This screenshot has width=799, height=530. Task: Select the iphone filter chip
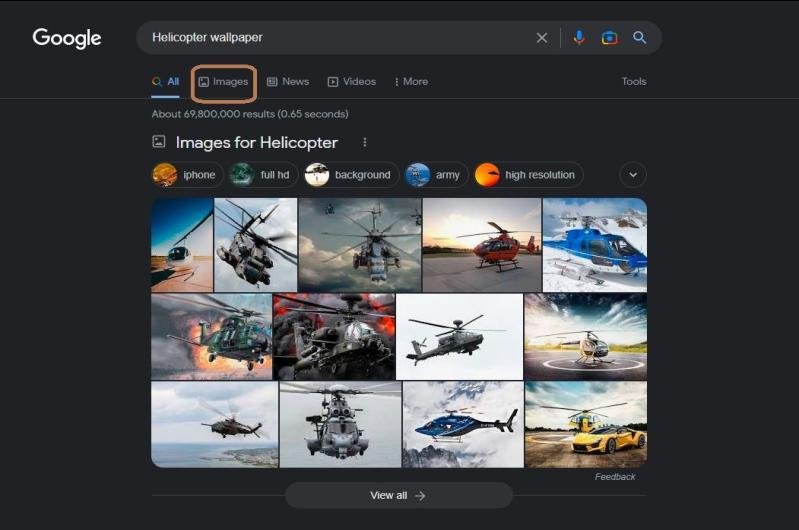[x=188, y=175]
